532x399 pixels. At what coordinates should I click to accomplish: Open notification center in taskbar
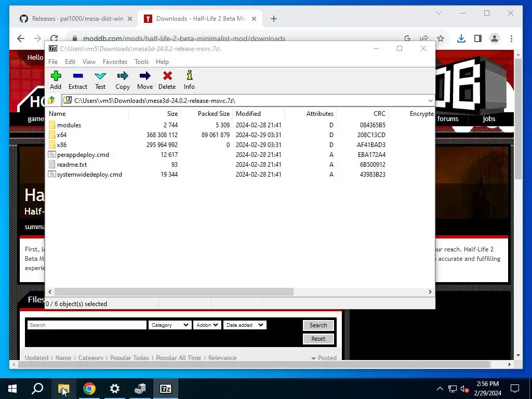coord(515,389)
